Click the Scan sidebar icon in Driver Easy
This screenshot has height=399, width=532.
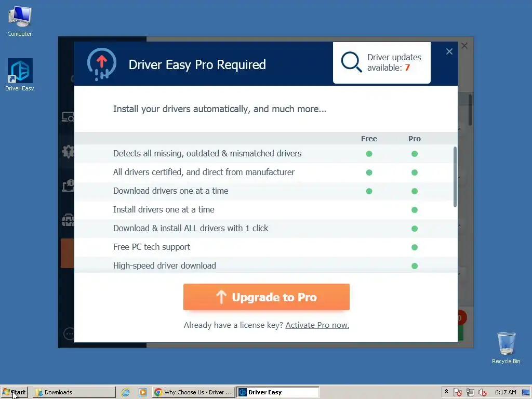[68, 117]
